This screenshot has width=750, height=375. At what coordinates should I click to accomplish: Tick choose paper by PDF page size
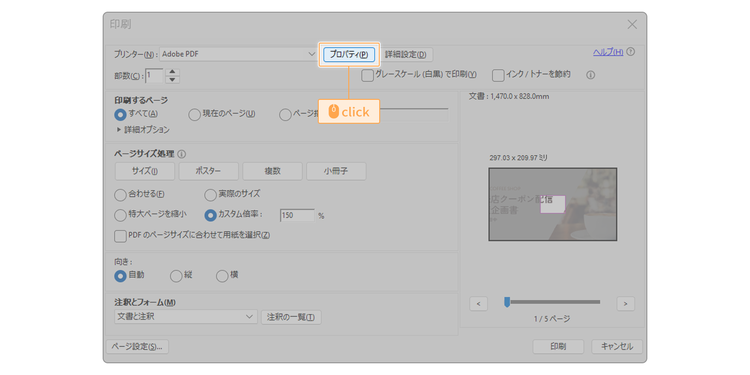tap(120, 236)
